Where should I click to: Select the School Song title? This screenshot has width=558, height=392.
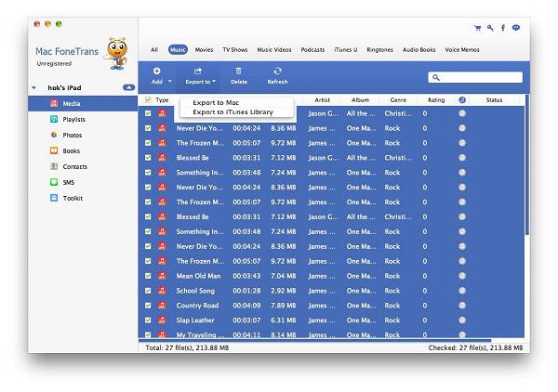pyautogui.click(x=195, y=291)
